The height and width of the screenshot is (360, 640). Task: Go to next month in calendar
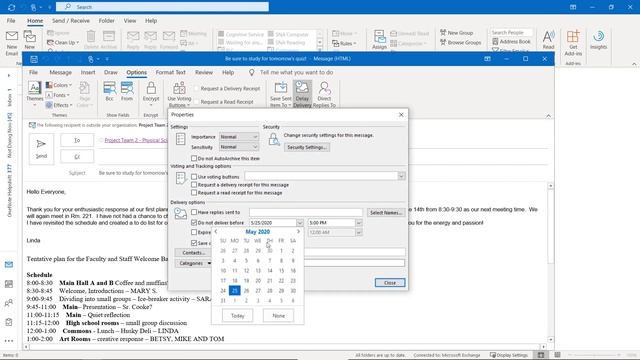(298, 231)
